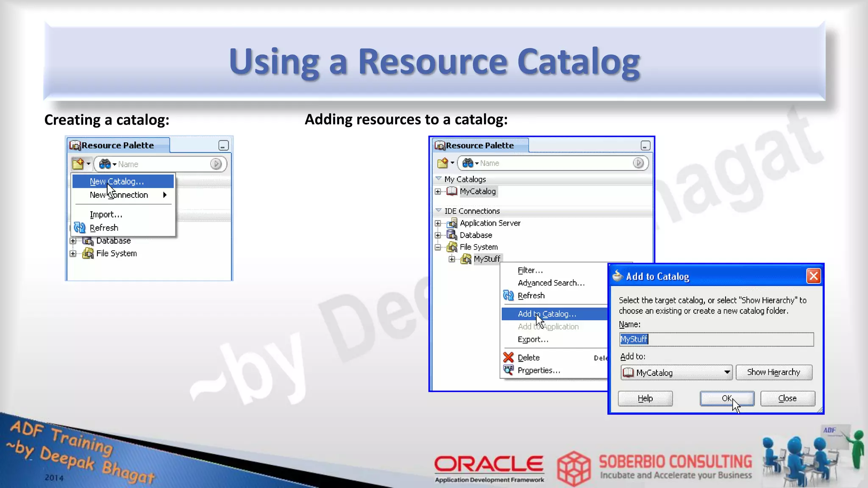Expand Database node in left palette
The image size is (868, 488).
point(73,241)
